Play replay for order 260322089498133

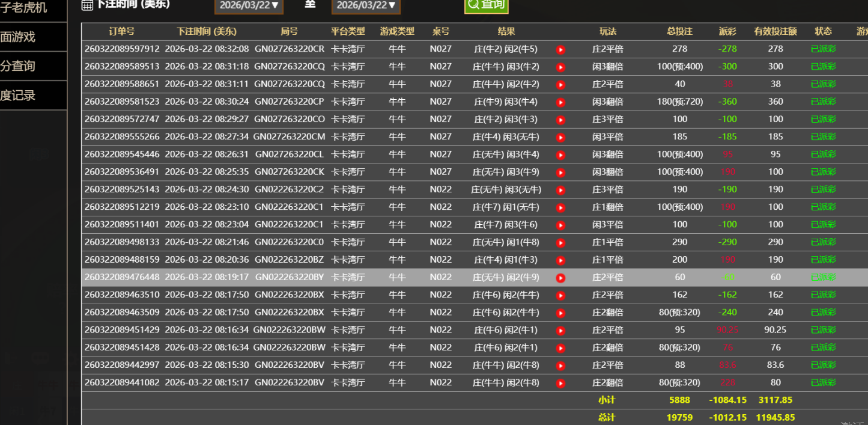(x=560, y=243)
